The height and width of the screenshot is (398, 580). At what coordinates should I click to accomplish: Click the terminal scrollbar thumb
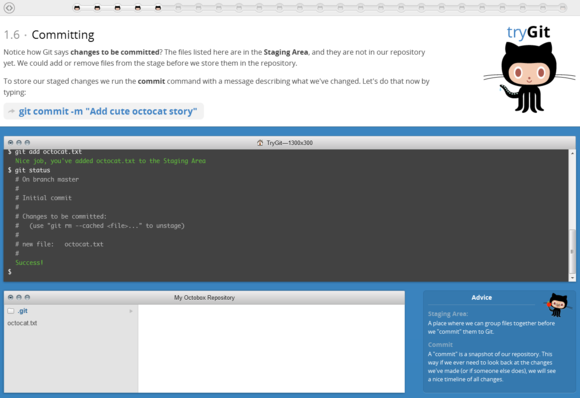click(x=572, y=251)
